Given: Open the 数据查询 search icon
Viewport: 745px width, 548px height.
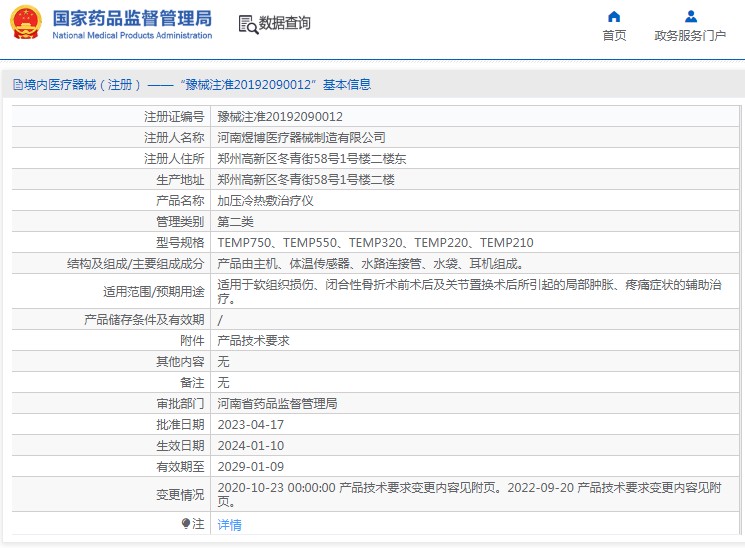Looking at the screenshot, I should pyautogui.click(x=248, y=24).
